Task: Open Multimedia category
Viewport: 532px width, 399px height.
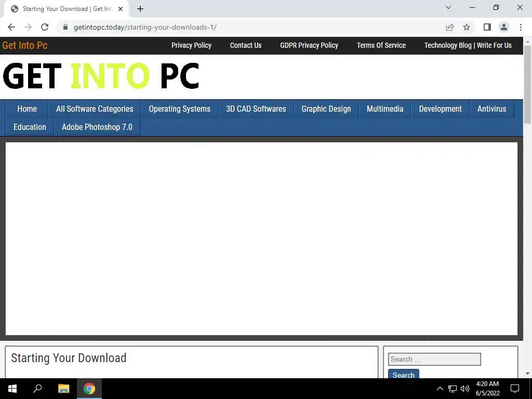Action: [385, 109]
